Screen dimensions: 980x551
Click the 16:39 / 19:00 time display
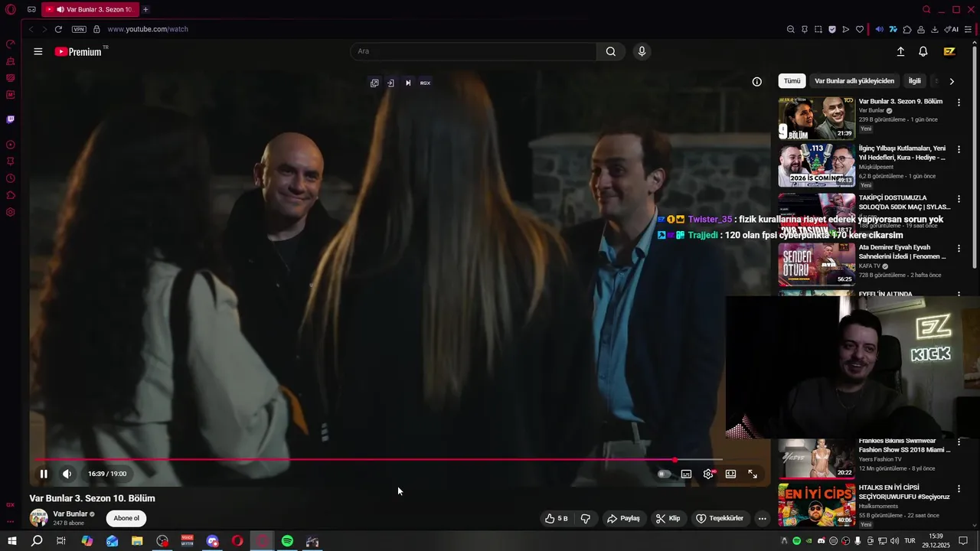107,474
